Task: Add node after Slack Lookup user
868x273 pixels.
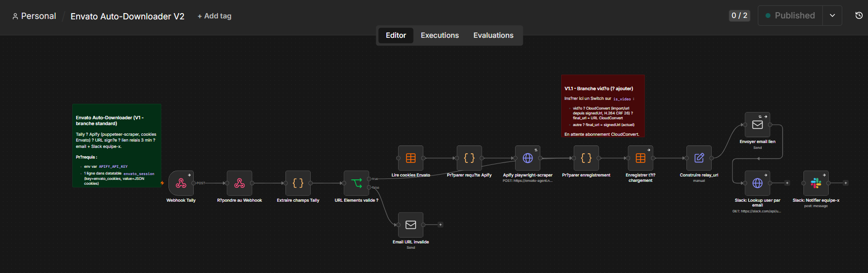Action: 787,183
